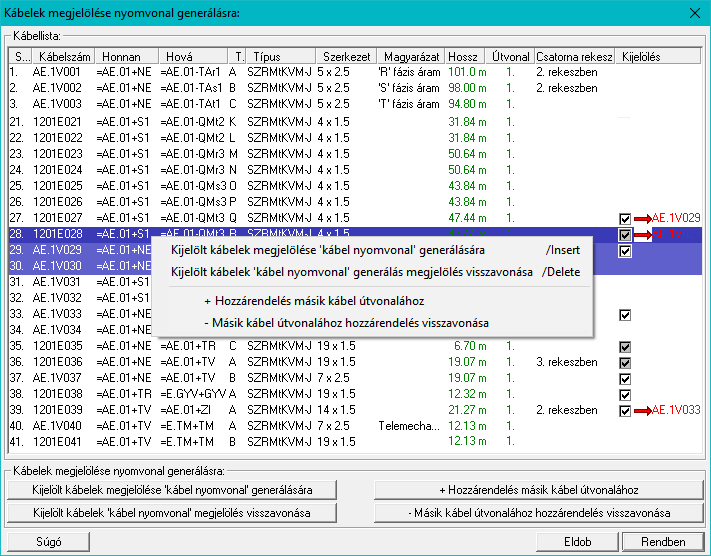
Task: Toggle checkbox in row 38 1201E038
Action: point(625,395)
